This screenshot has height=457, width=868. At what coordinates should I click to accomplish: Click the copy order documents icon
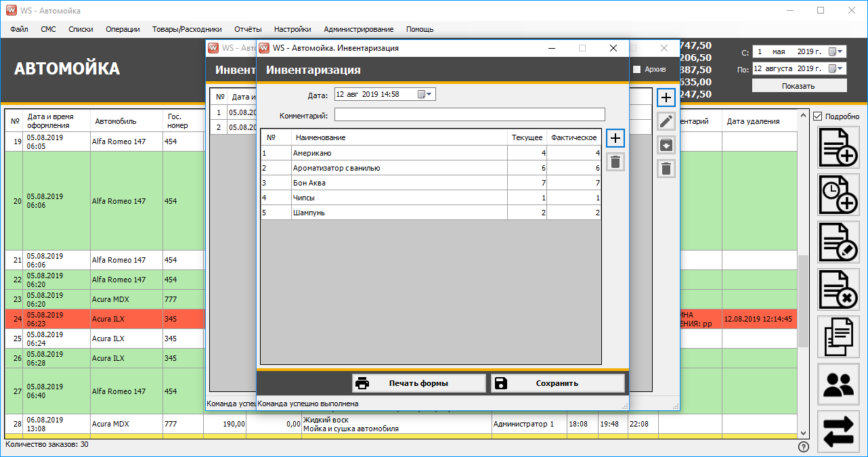(839, 336)
